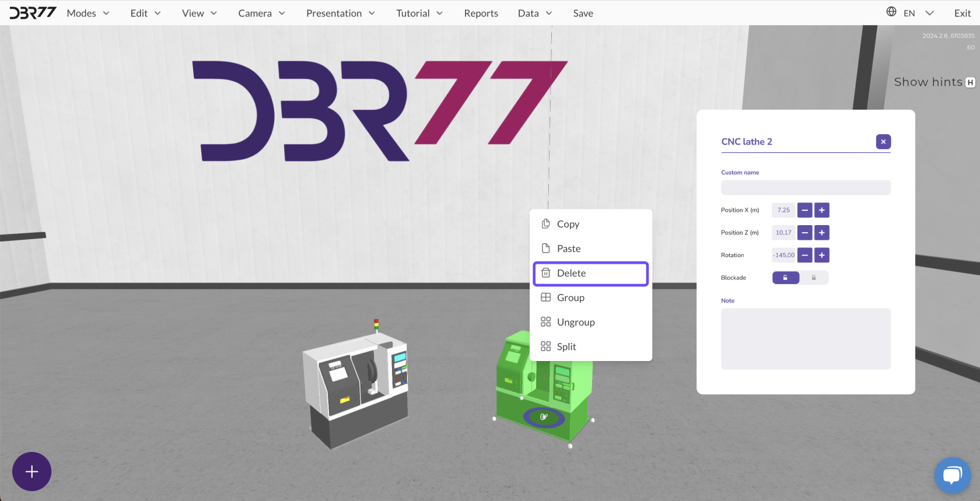Decrease Position Z with minus button
Image resolution: width=980 pixels, height=501 pixels.
(x=804, y=233)
